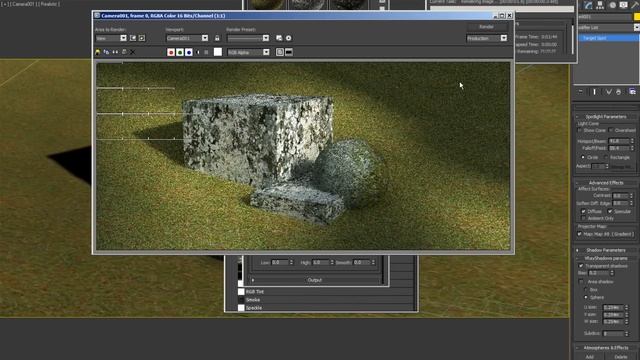Click the Falloff/Field value field

(619, 148)
